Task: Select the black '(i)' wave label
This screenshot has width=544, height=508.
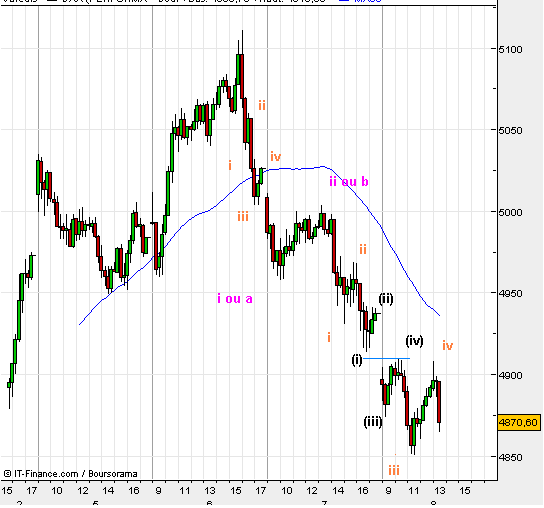Action: coord(357,359)
